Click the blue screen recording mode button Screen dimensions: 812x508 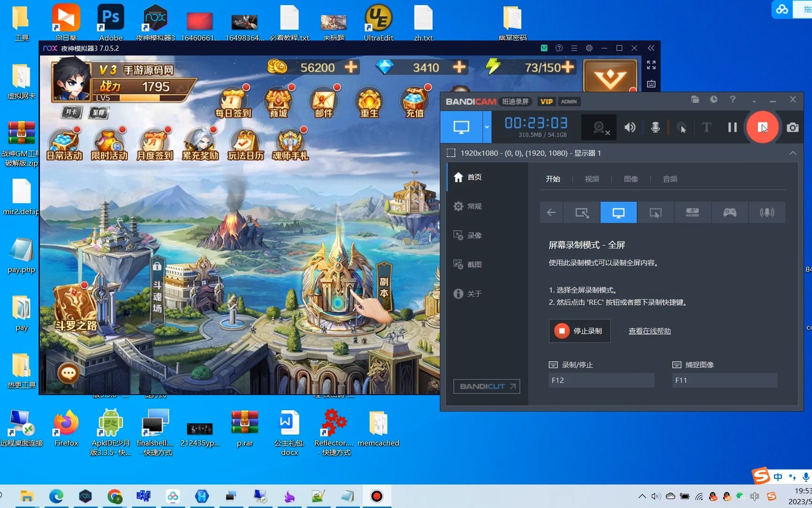[461, 127]
